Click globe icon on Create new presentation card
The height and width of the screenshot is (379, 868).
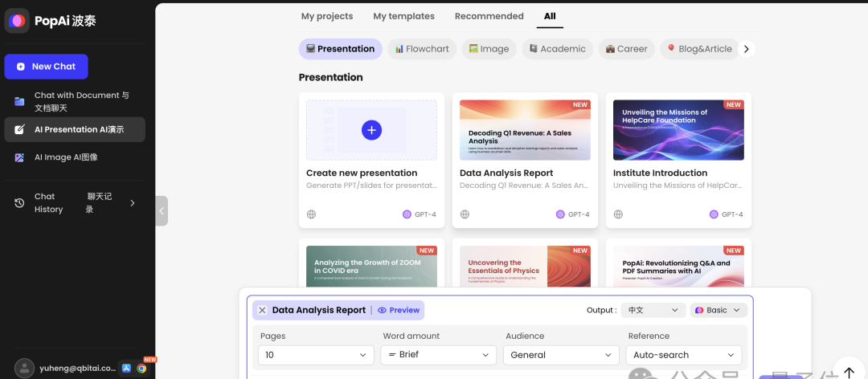311,214
